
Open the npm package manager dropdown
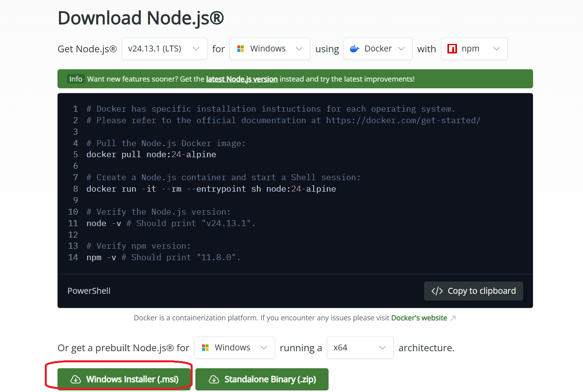click(474, 49)
